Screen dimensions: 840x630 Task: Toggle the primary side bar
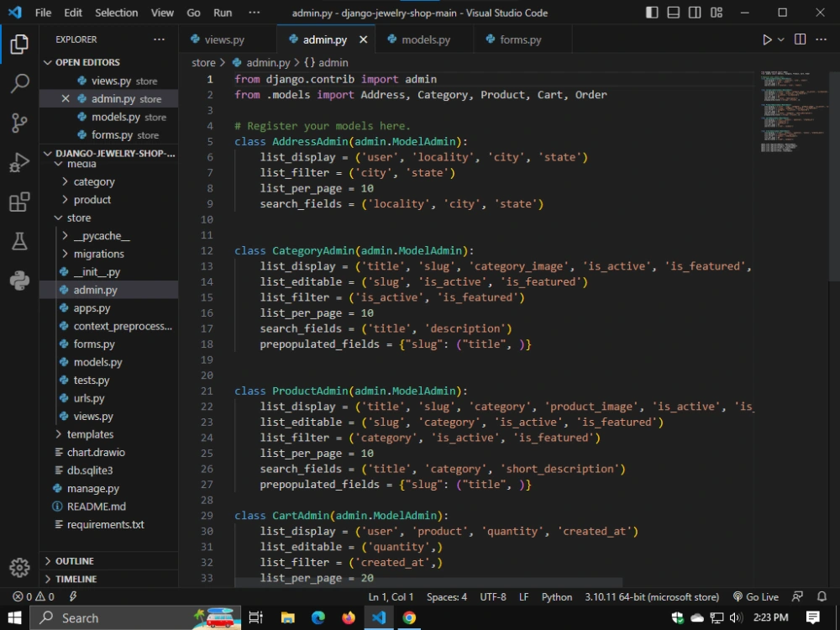(x=651, y=13)
